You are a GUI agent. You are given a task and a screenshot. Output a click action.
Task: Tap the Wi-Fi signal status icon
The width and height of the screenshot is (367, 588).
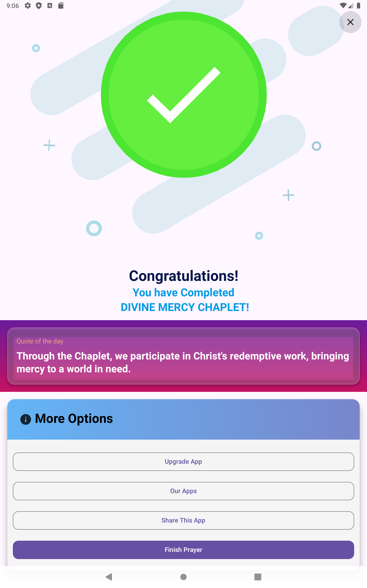[343, 6]
